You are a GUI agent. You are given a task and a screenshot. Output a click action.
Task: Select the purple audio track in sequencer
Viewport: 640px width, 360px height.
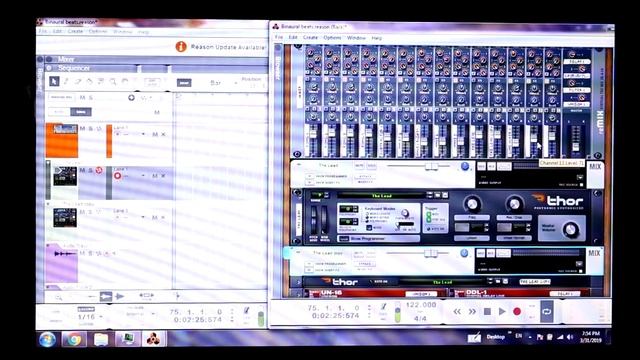tap(62, 264)
